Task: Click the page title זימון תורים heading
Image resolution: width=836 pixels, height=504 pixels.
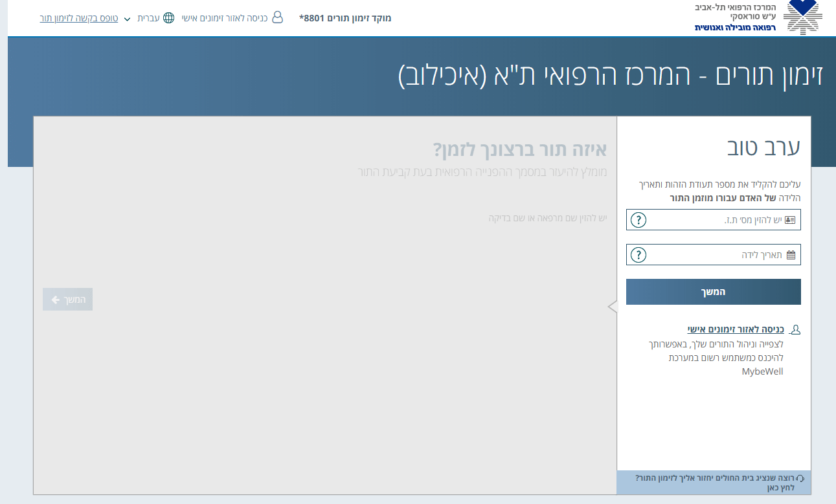Action: tap(611, 76)
